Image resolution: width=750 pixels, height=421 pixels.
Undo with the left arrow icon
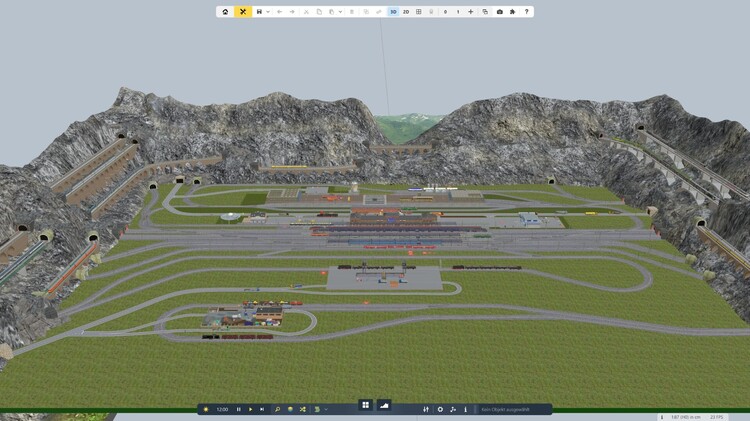click(280, 11)
